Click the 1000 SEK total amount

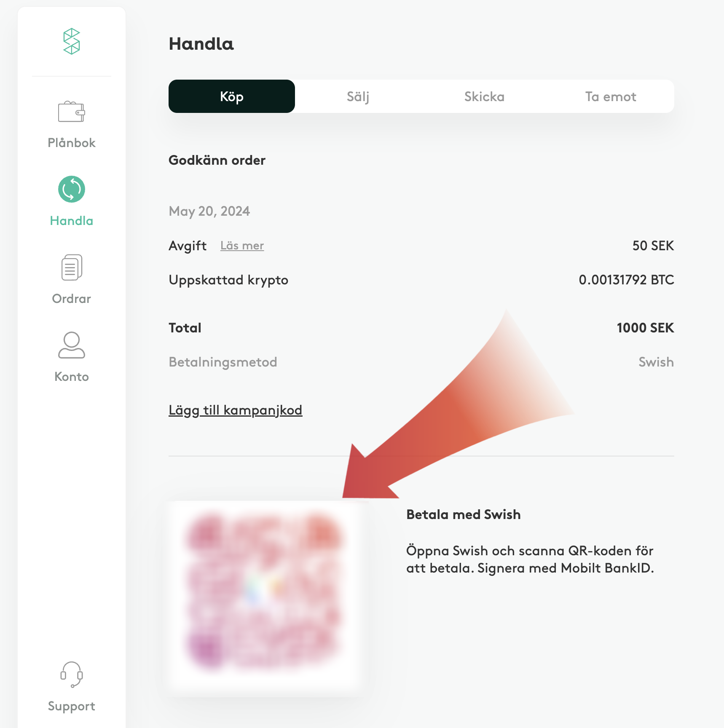tap(645, 328)
